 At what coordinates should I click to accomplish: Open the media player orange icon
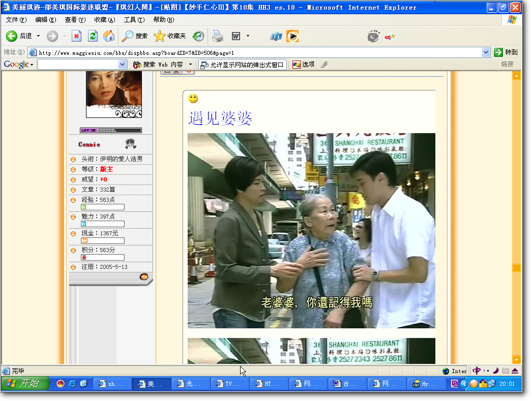click(292, 36)
